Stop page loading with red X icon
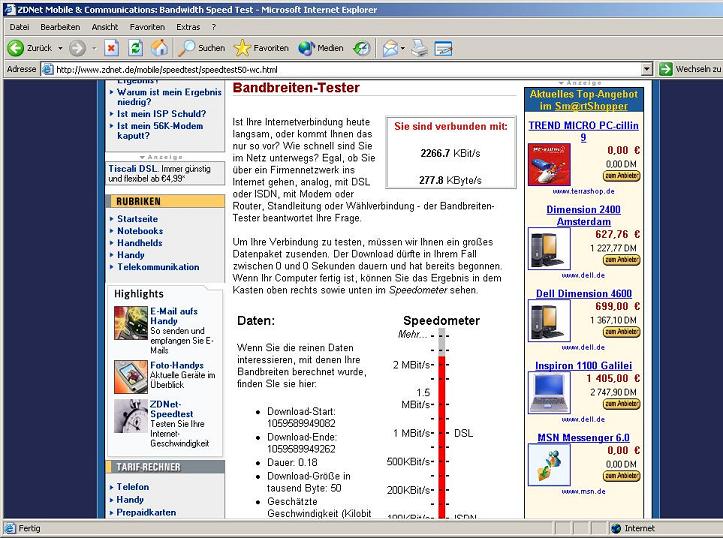 pos(111,48)
